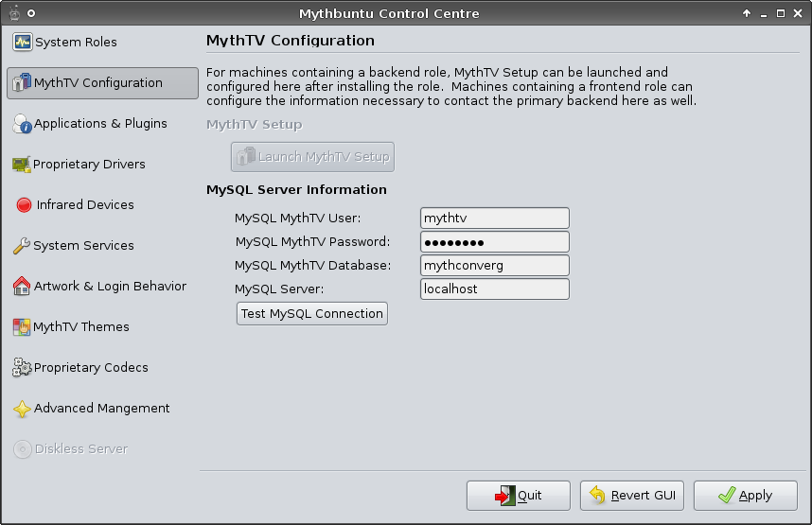This screenshot has width=812, height=525.
Task: Click the Revert GUI button
Action: point(631,496)
